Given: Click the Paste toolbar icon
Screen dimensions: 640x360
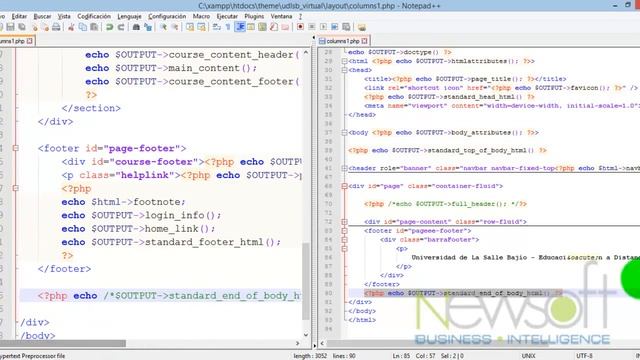Looking at the screenshot, I should [94, 27].
